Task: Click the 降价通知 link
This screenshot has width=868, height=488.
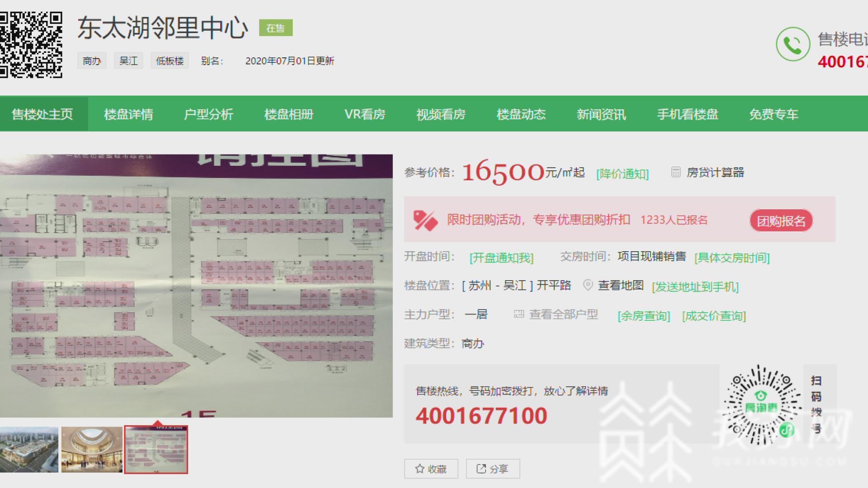Action: click(x=623, y=174)
